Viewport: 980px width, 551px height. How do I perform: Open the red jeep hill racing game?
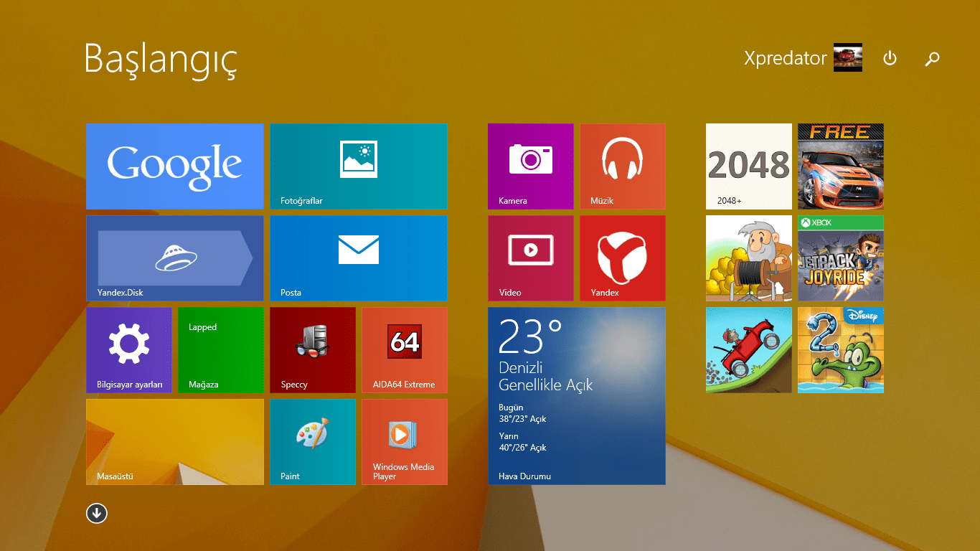click(749, 350)
